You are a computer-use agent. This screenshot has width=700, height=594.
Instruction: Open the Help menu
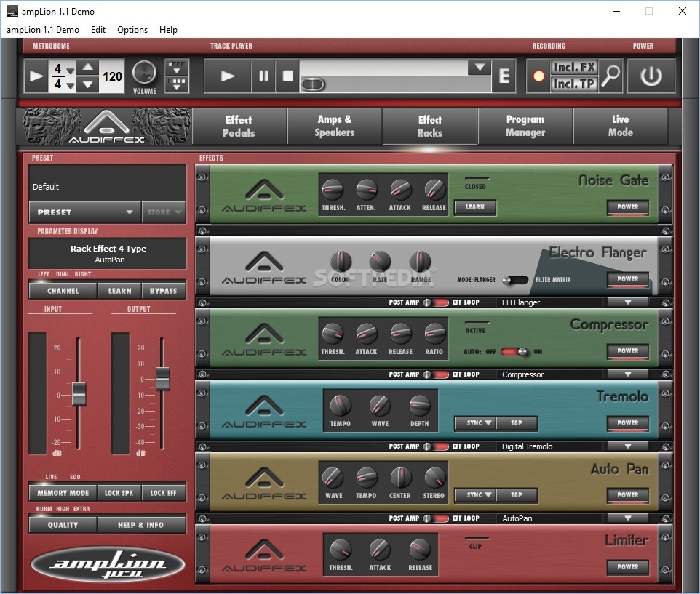point(168,29)
